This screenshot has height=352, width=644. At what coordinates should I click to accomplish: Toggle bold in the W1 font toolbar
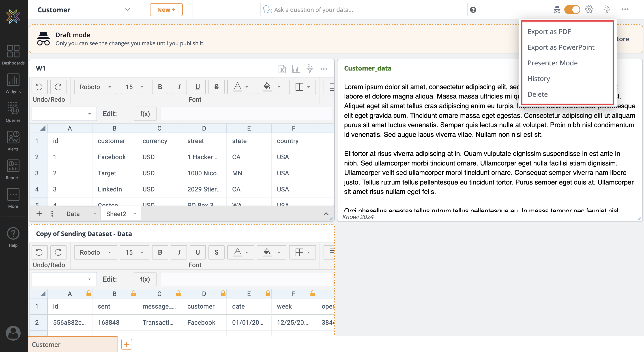(x=160, y=87)
